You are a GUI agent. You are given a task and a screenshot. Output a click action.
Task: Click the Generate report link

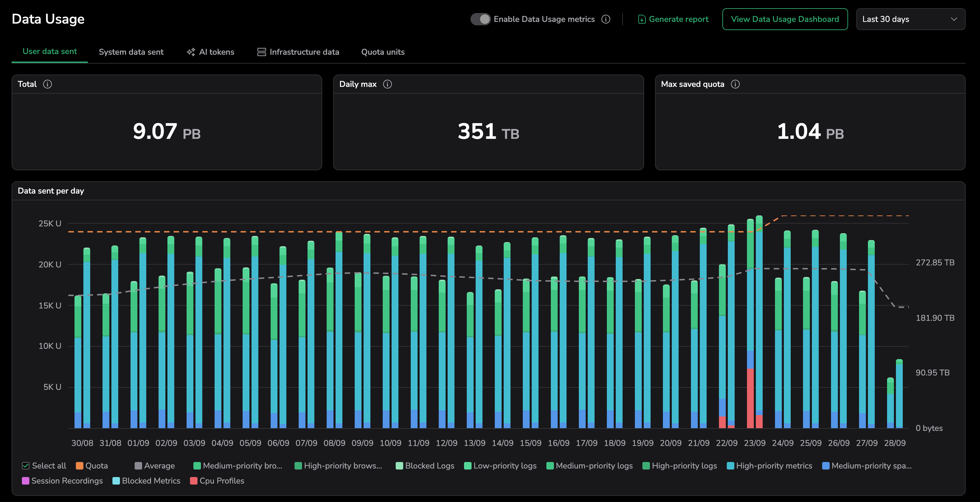pyautogui.click(x=678, y=19)
